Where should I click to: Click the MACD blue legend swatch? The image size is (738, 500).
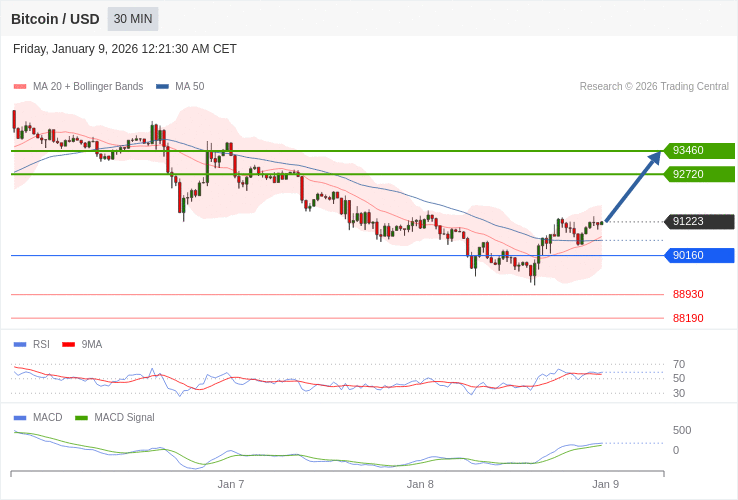pos(20,418)
